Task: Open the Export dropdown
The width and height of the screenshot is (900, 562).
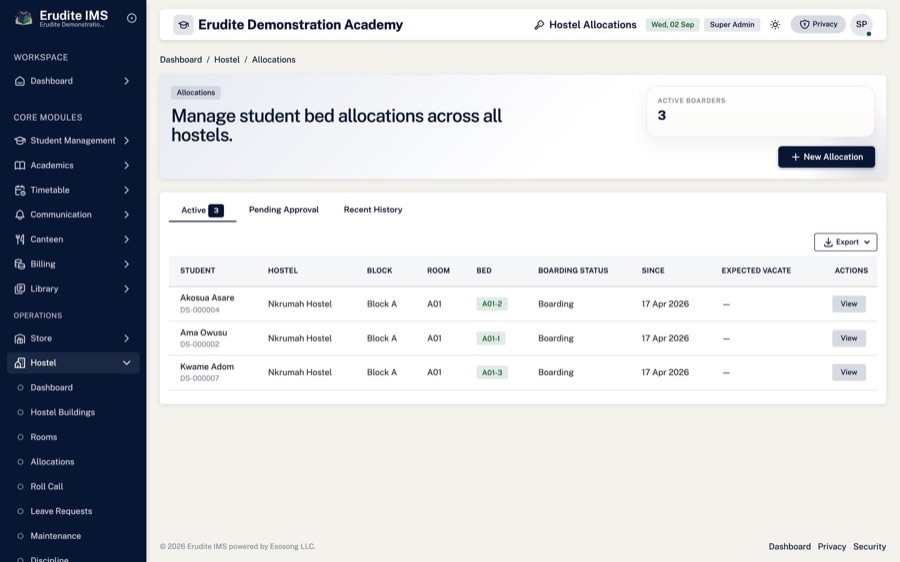Action: click(x=845, y=242)
